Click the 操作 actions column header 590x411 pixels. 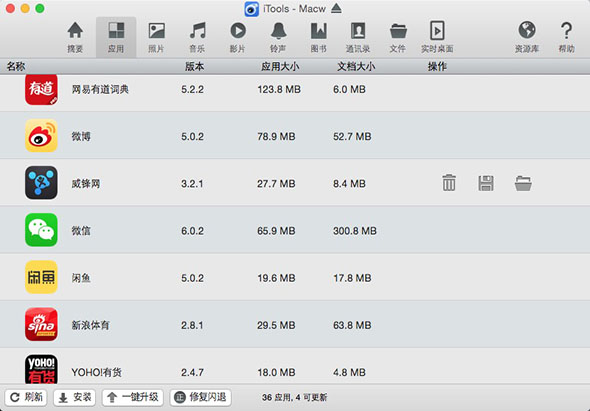coord(437,67)
